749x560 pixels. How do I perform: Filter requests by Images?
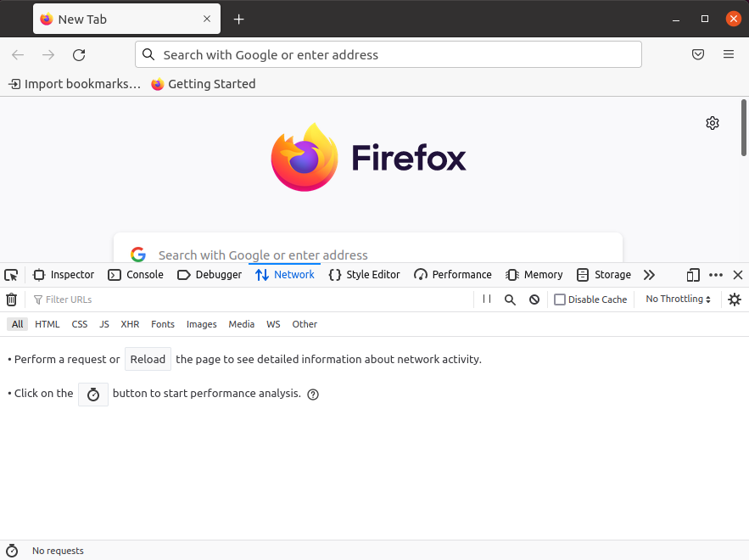(202, 324)
